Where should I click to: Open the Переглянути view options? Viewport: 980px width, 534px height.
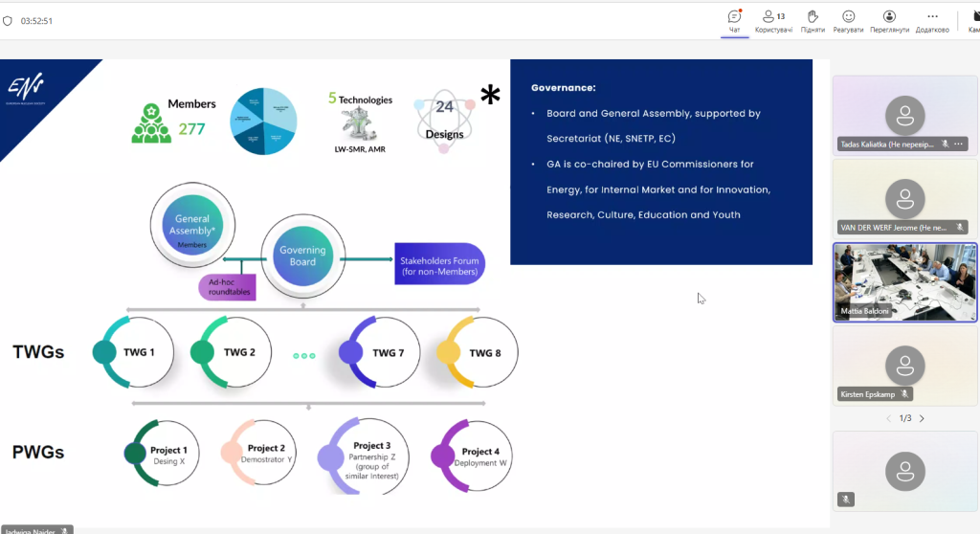pyautogui.click(x=889, y=20)
